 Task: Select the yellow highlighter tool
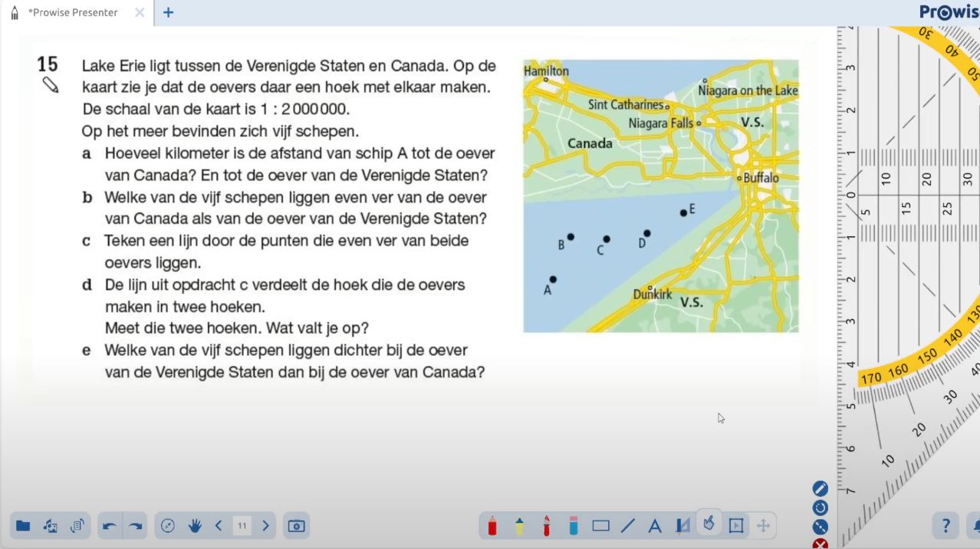[519, 526]
